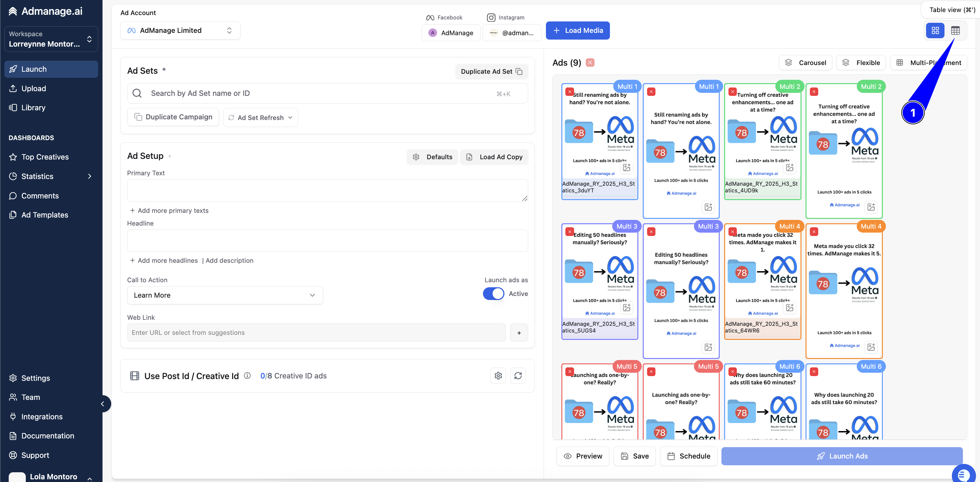This screenshot has height=482, width=980.
Task: Open the Call to Action Learn More dropdown
Action: click(x=225, y=295)
